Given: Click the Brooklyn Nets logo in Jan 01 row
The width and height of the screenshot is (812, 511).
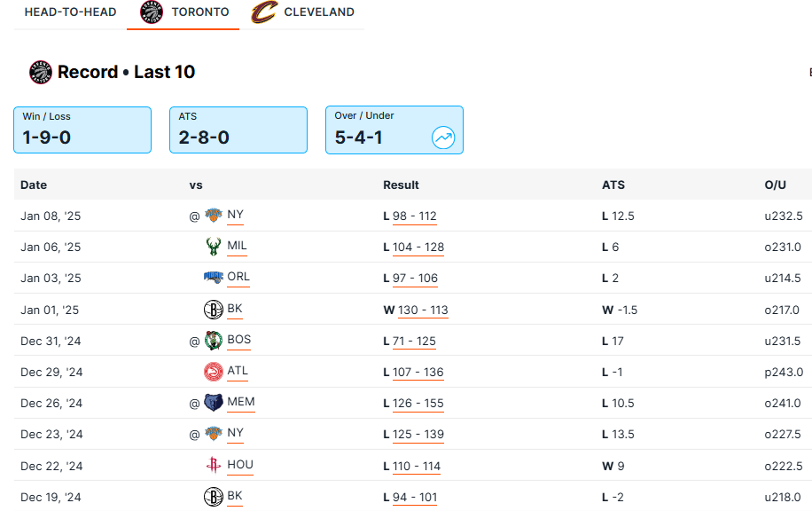Looking at the screenshot, I should pos(213,310).
